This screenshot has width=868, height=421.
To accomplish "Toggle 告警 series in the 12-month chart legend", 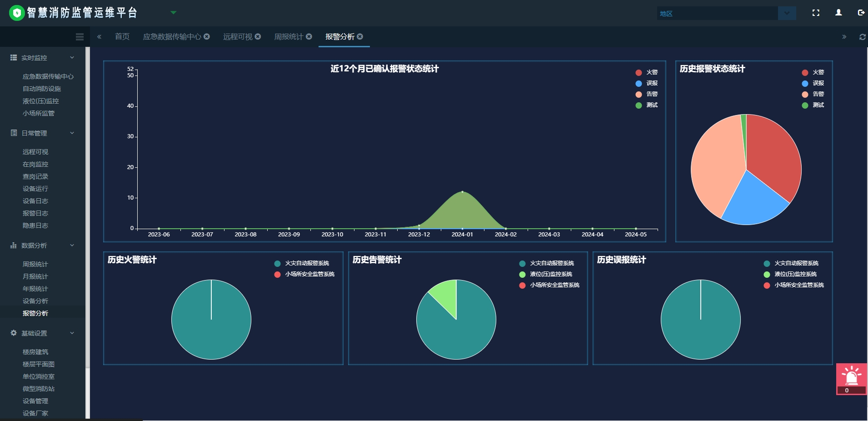I will (647, 94).
